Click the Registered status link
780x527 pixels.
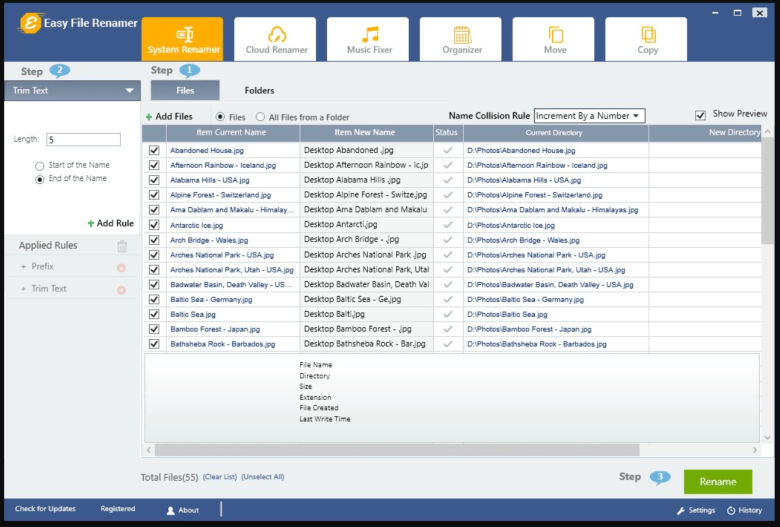point(118,509)
